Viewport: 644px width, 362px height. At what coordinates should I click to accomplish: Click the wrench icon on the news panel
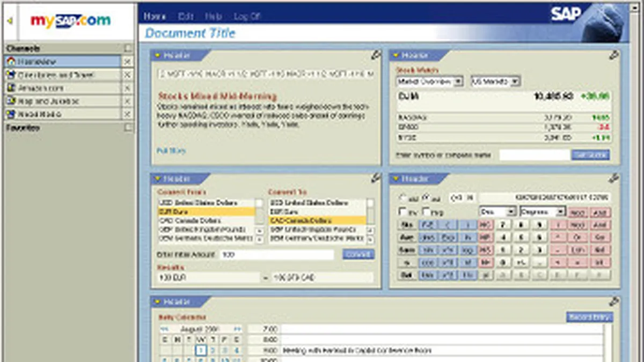[x=376, y=55]
